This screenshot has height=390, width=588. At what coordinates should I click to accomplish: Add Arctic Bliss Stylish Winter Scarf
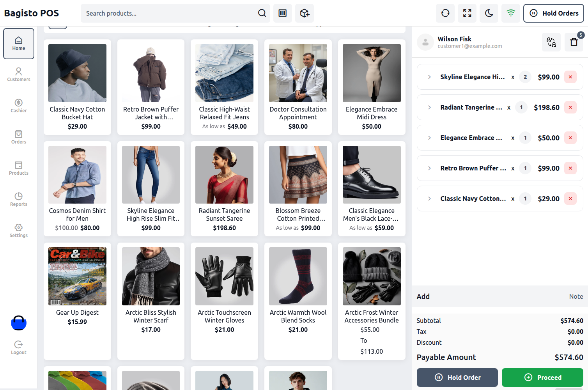(x=151, y=301)
